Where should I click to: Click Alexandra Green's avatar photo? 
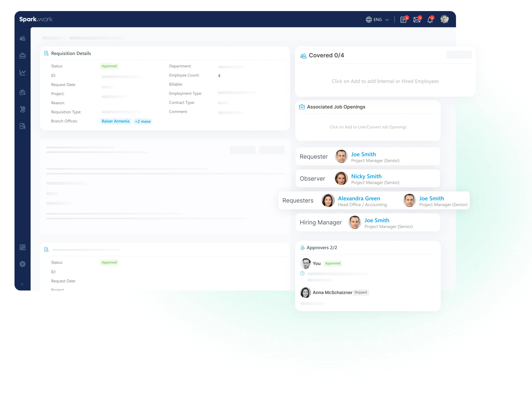328,200
